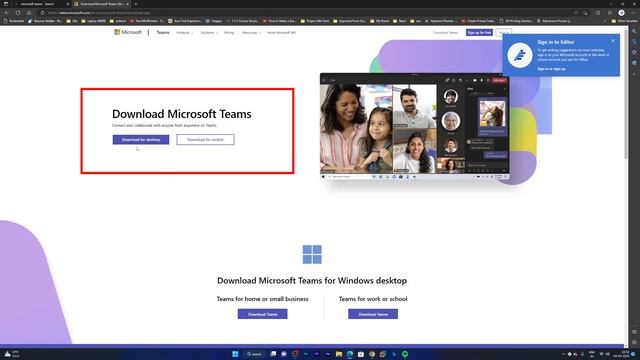
Task: Show hidden system tray icons
Action: coord(563,354)
